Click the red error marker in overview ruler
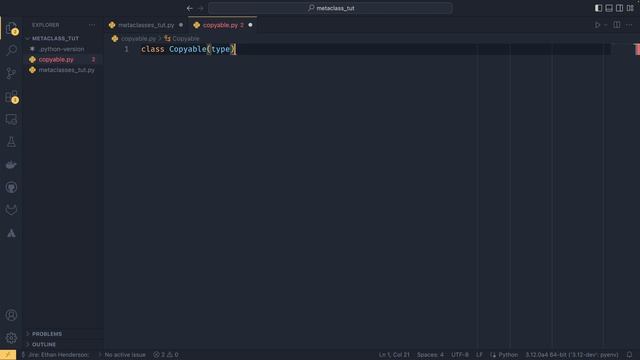Screen dimensions: 640x360 [x=638, y=49]
